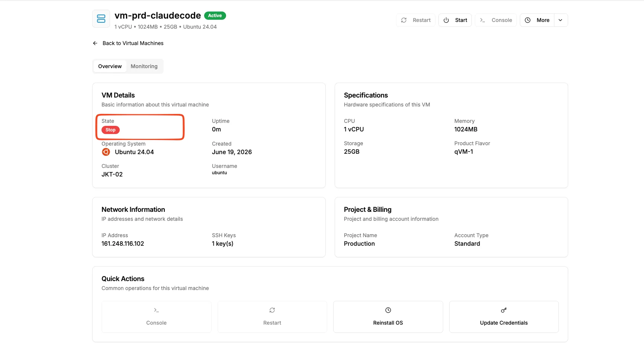Viewport: 644px width, 363px height.
Task: Click the refresh icon on Restart card
Action: coord(272,310)
